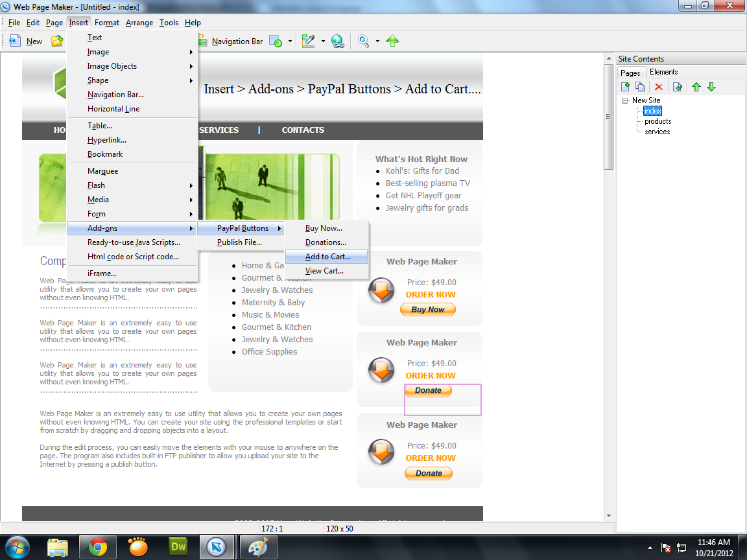This screenshot has height=560, width=747.
Task: Choose Text from the Insert menu
Action: coord(132,38)
